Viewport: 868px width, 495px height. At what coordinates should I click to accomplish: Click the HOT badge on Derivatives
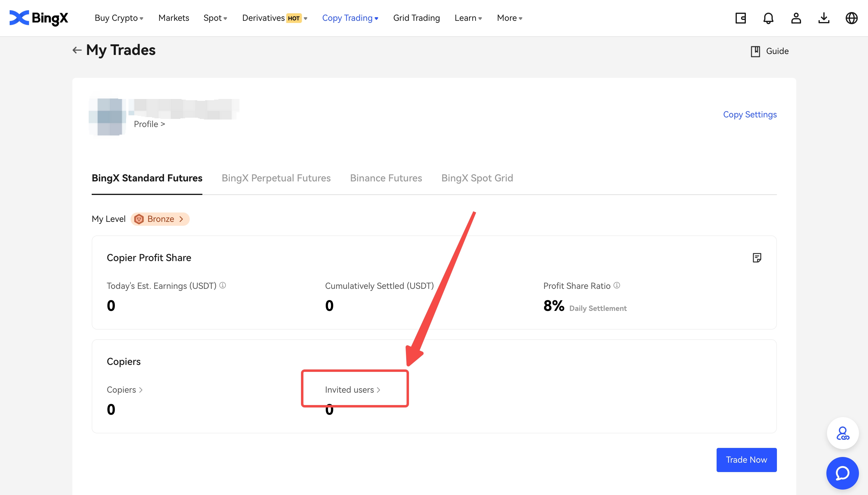click(293, 18)
